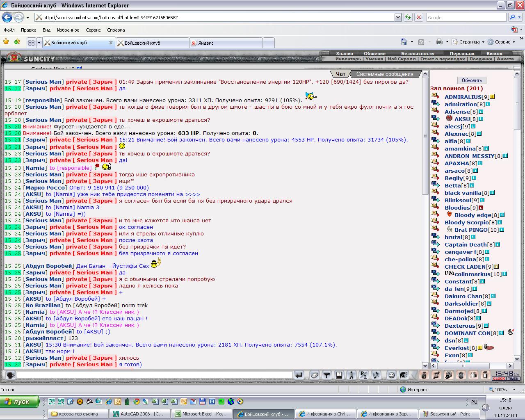Click the Пуск start button
The width and height of the screenshot is (525, 420).
20,402
